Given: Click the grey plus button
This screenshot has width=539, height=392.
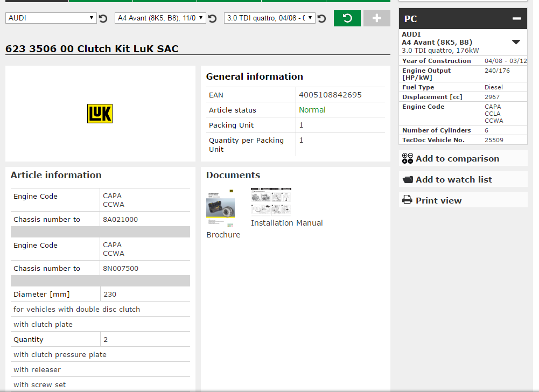Looking at the screenshot, I should coord(376,18).
